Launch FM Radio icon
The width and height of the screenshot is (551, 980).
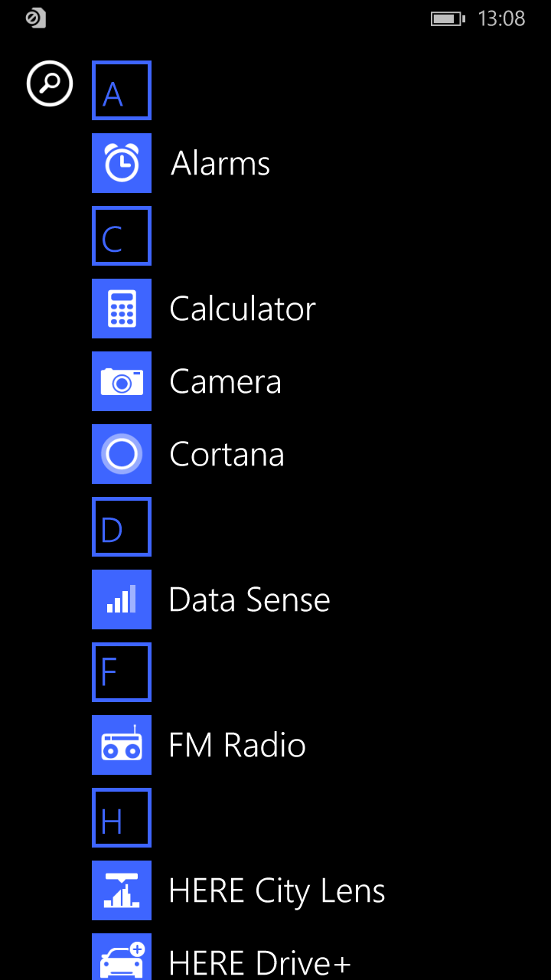(x=122, y=745)
